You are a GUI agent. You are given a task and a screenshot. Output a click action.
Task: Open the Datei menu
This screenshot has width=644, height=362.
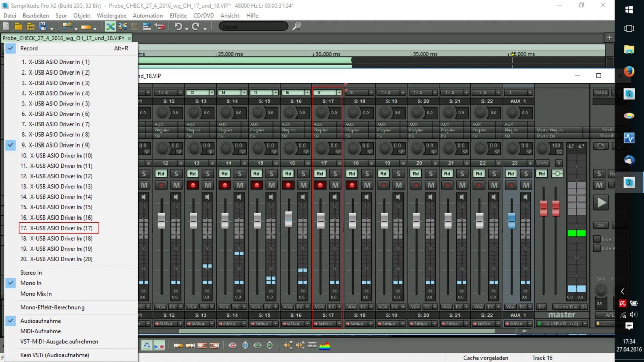[10, 16]
